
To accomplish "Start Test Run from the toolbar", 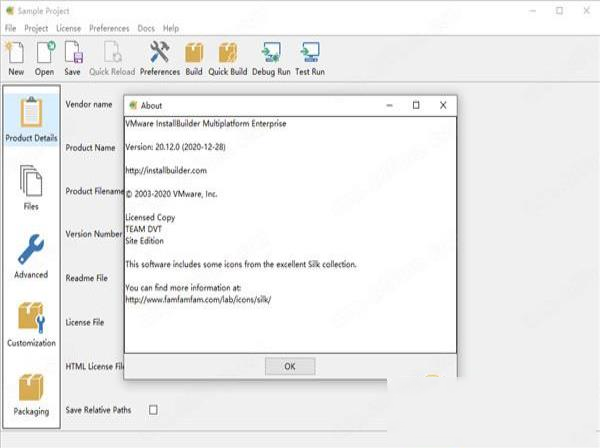I will click(x=309, y=56).
